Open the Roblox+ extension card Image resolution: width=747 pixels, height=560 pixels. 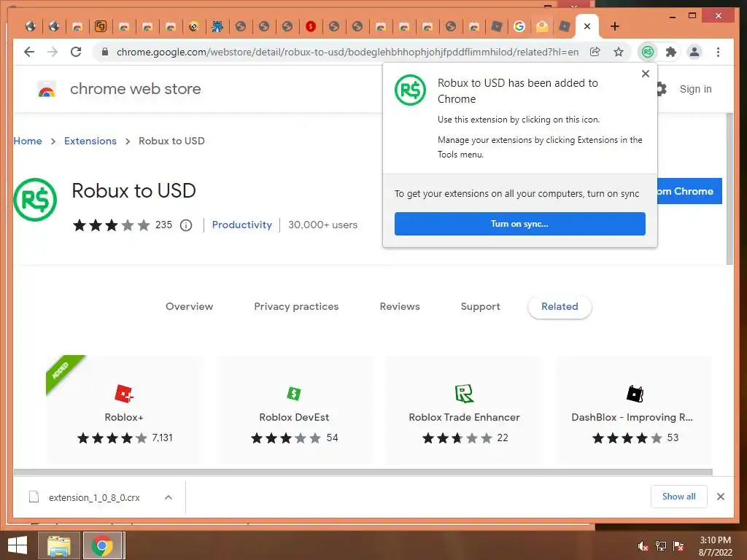(x=124, y=410)
